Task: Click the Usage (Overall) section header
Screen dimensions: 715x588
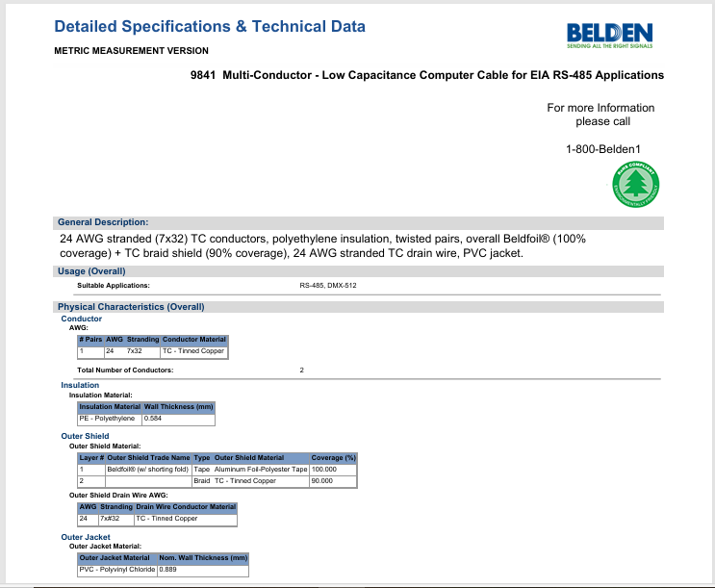Action: (91, 271)
